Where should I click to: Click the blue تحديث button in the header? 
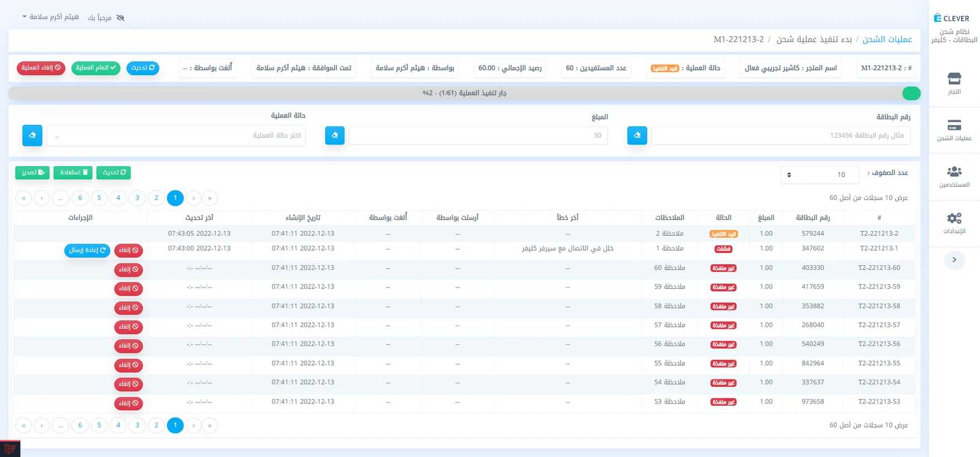click(143, 68)
